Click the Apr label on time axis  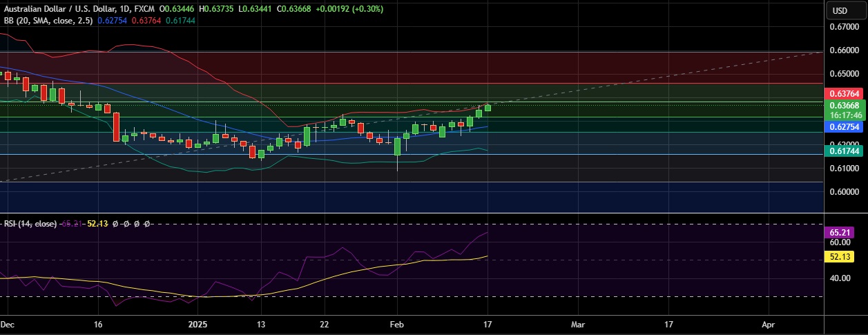coord(768,323)
